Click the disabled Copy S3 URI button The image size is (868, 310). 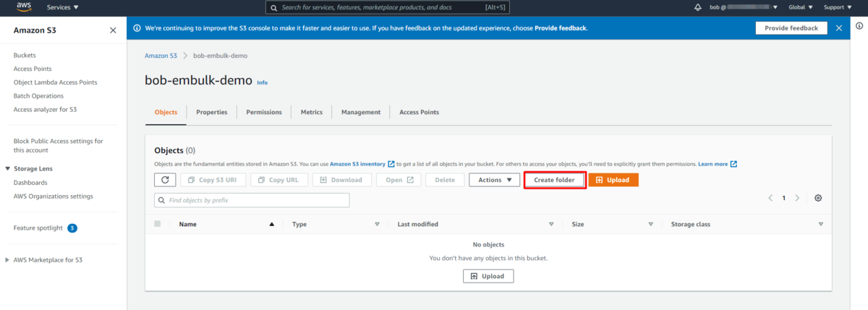pos(213,180)
